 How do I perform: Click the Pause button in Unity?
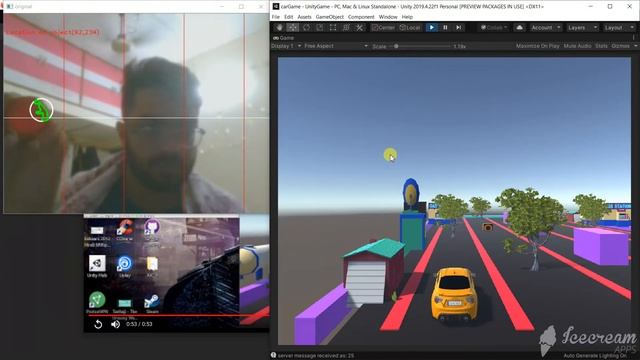(x=445, y=27)
